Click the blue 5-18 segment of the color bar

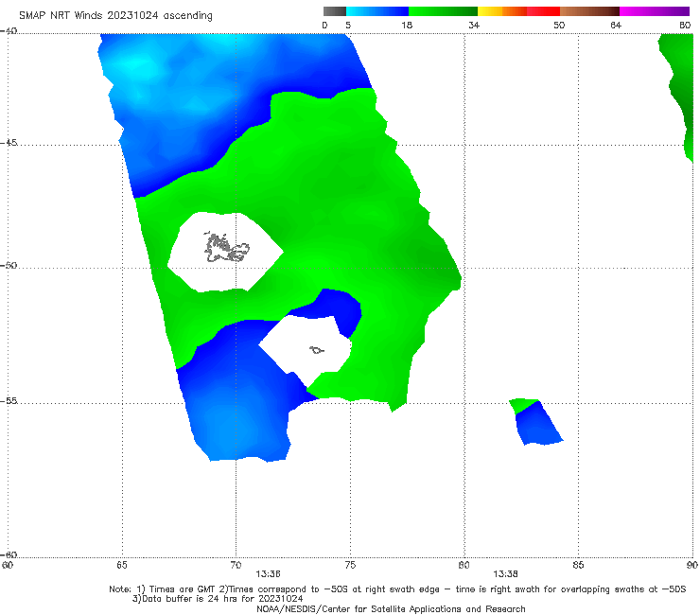[x=377, y=11]
